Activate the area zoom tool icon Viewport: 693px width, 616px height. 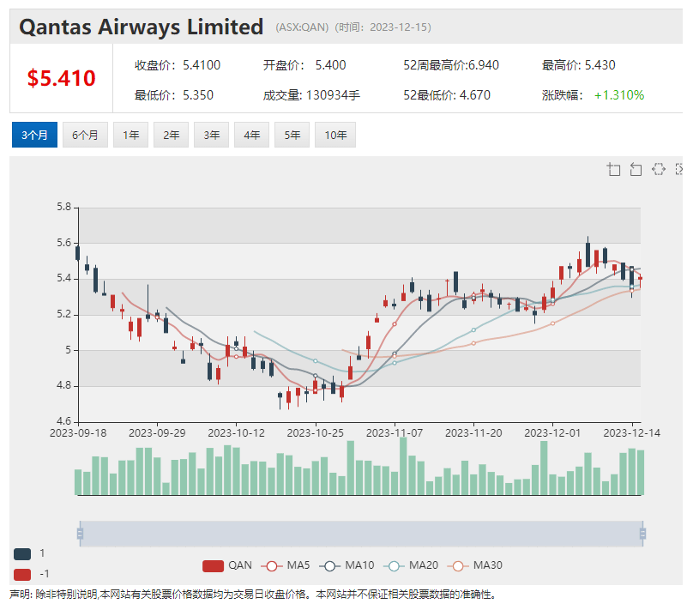pos(613,169)
